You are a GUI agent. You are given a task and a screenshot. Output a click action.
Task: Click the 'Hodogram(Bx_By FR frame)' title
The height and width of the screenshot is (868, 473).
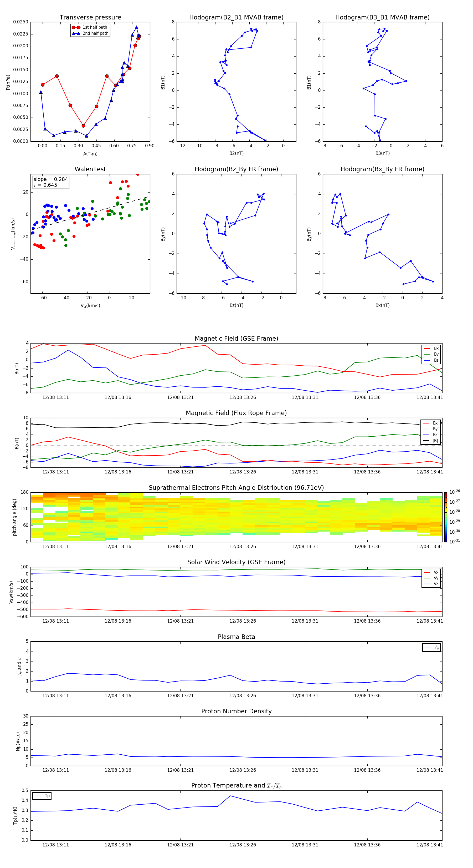coord(382,169)
